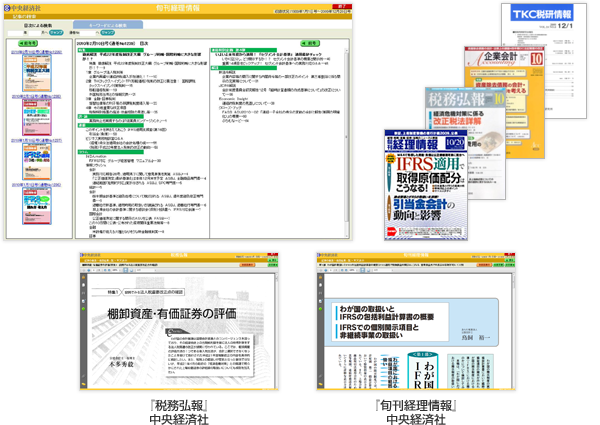The height and width of the screenshot is (425, 600).
Task: Click the highlighted page-fit toolbar icon in the 税務弘報 viewer
Action: coord(125,270)
